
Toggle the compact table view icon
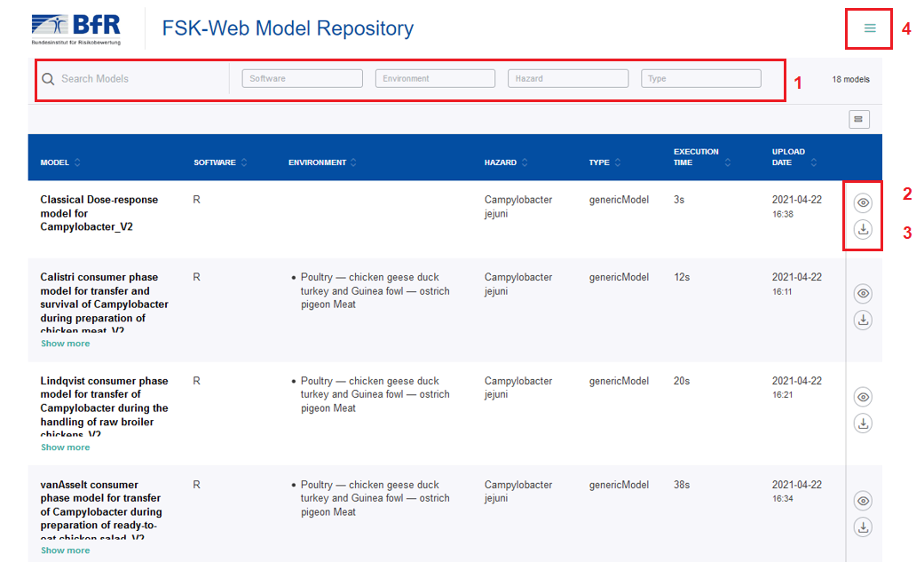(x=858, y=119)
